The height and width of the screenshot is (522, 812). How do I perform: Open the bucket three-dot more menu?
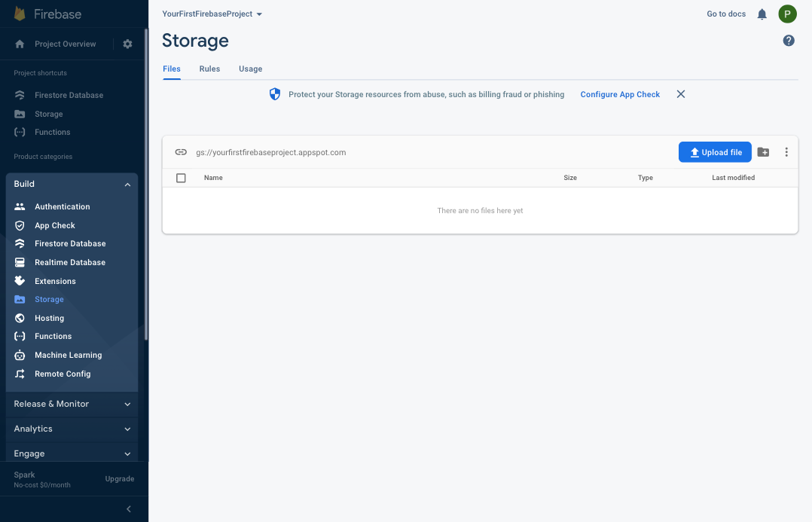(786, 152)
